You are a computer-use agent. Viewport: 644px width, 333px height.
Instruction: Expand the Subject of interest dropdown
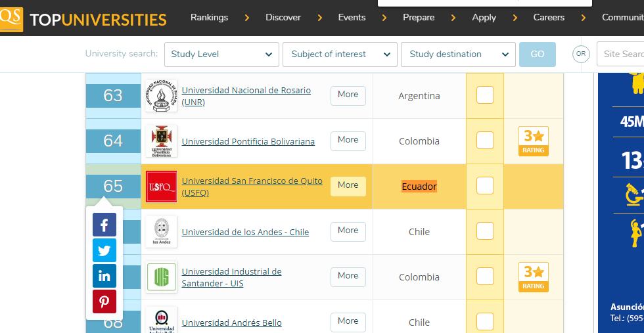(x=340, y=55)
